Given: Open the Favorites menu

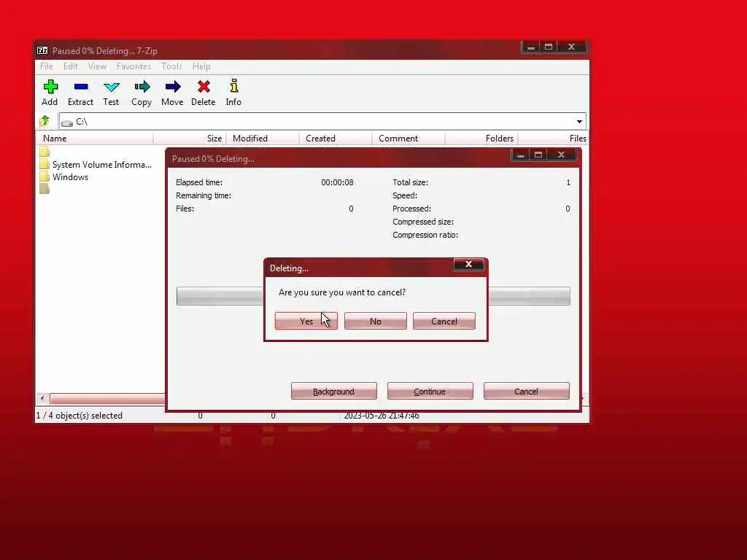Looking at the screenshot, I should pos(134,66).
